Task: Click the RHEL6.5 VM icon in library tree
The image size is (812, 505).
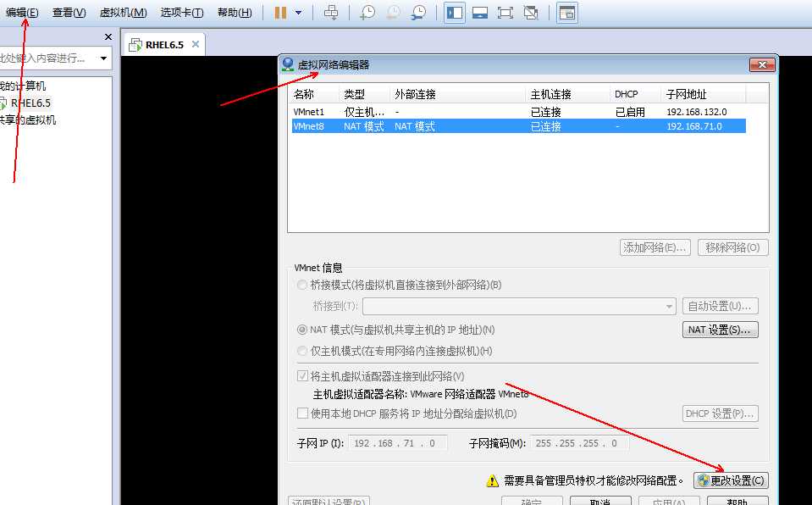Action: [3, 103]
